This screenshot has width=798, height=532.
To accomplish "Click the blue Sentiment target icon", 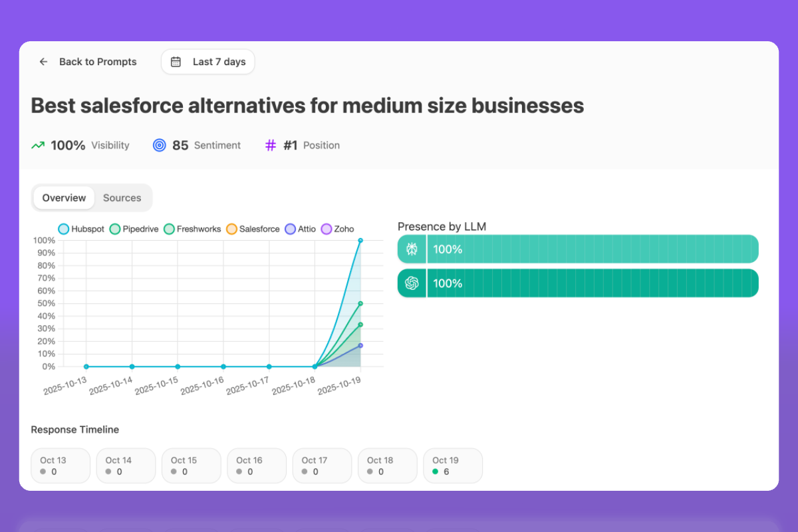I will 159,145.
